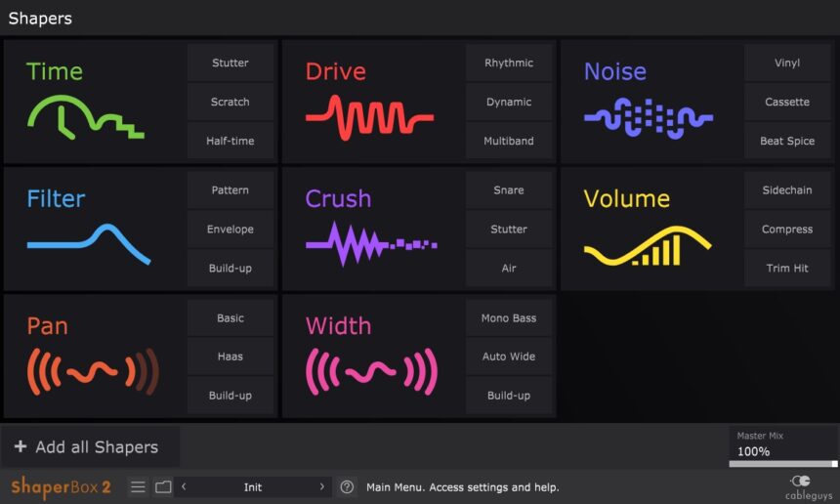Viewport: 840px width, 504px height.
Task: Select the Snare preset under Crush
Action: 509,190
